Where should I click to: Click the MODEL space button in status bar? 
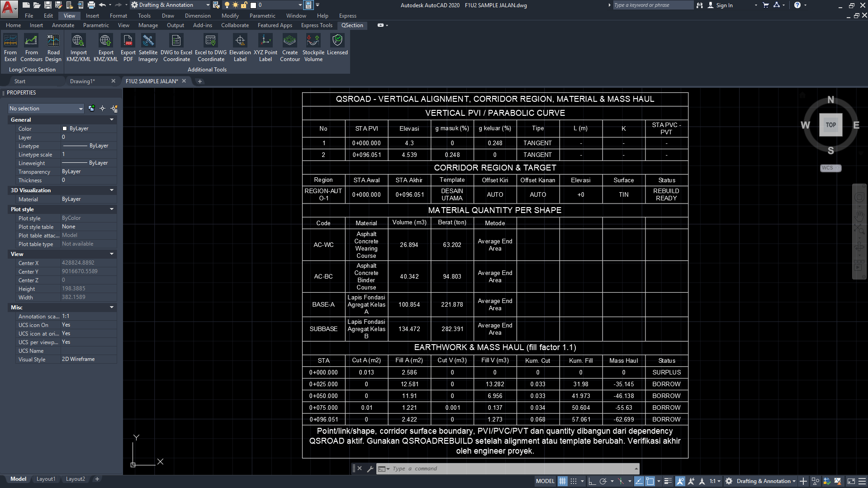tap(545, 481)
